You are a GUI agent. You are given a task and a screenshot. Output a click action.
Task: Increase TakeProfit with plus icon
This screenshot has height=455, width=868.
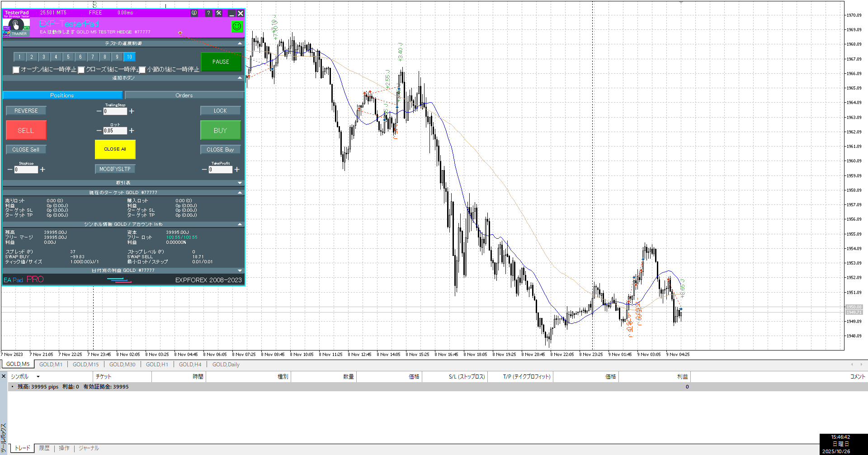pos(237,170)
